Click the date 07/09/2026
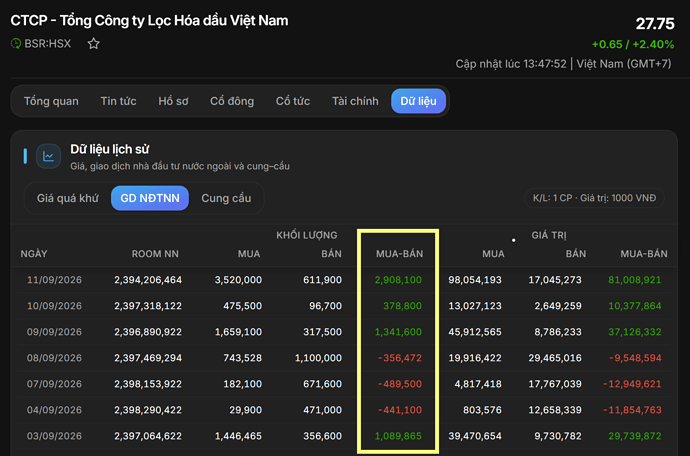 click(54, 384)
